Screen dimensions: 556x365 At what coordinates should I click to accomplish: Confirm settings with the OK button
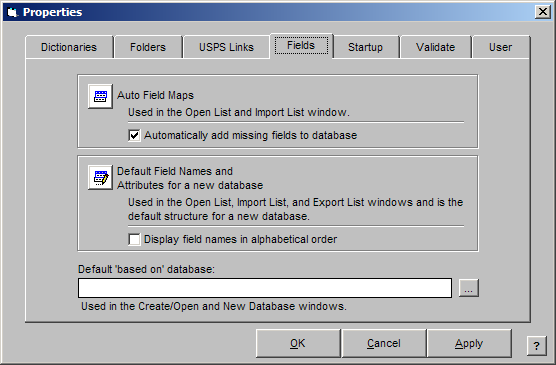pos(298,343)
